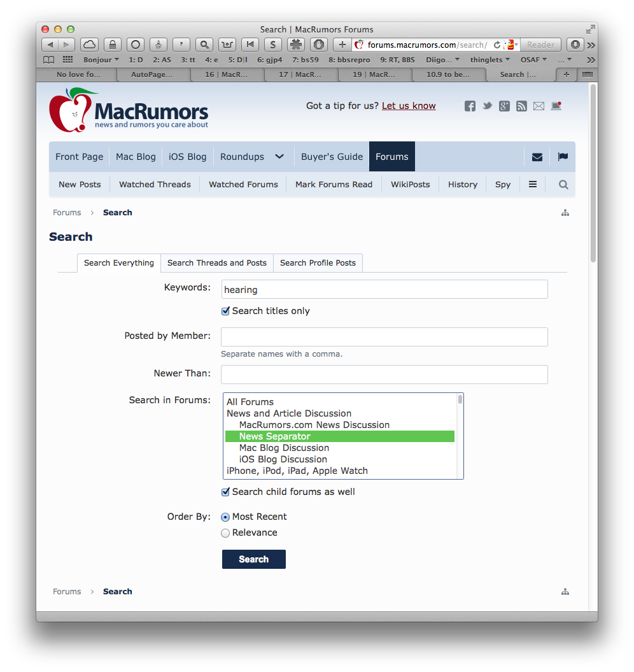Viewport: 634px width, 672px height.
Task: Open the thinglets bookmarks folder
Action: click(490, 60)
